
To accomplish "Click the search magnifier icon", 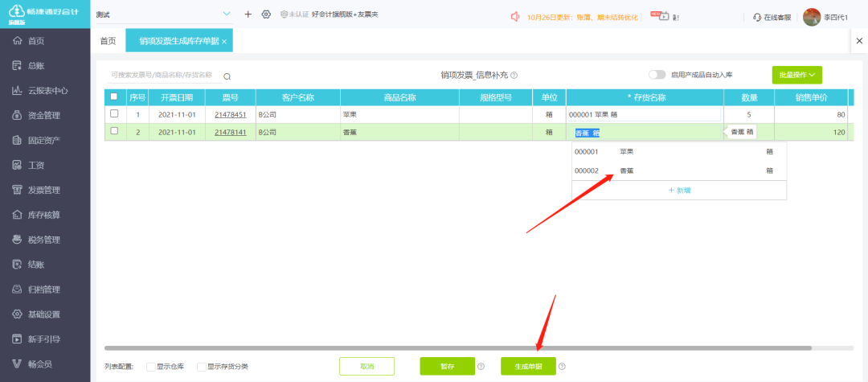I will point(227,76).
